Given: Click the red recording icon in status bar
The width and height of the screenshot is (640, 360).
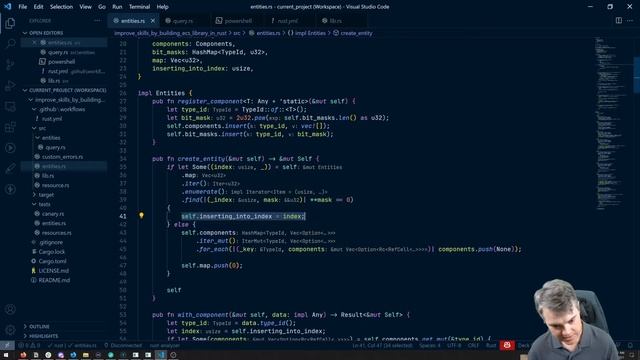Looking at the screenshot, I should [x=507, y=345].
